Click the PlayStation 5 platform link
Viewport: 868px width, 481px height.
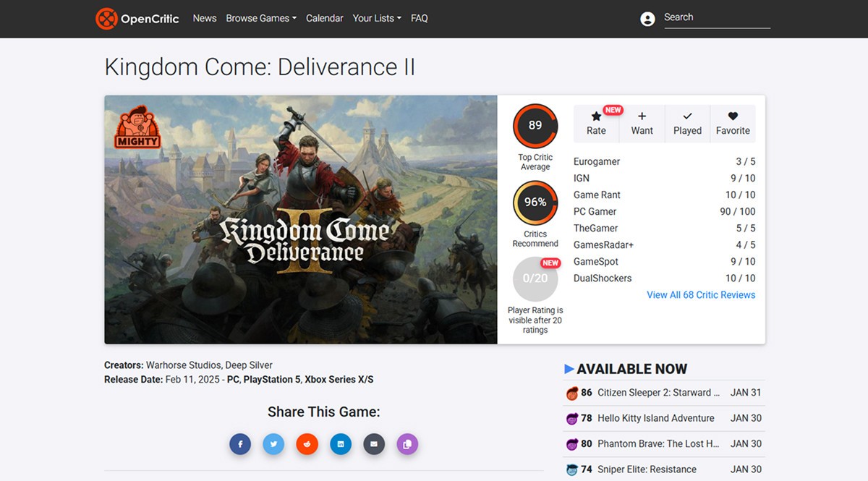tap(271, 380)
